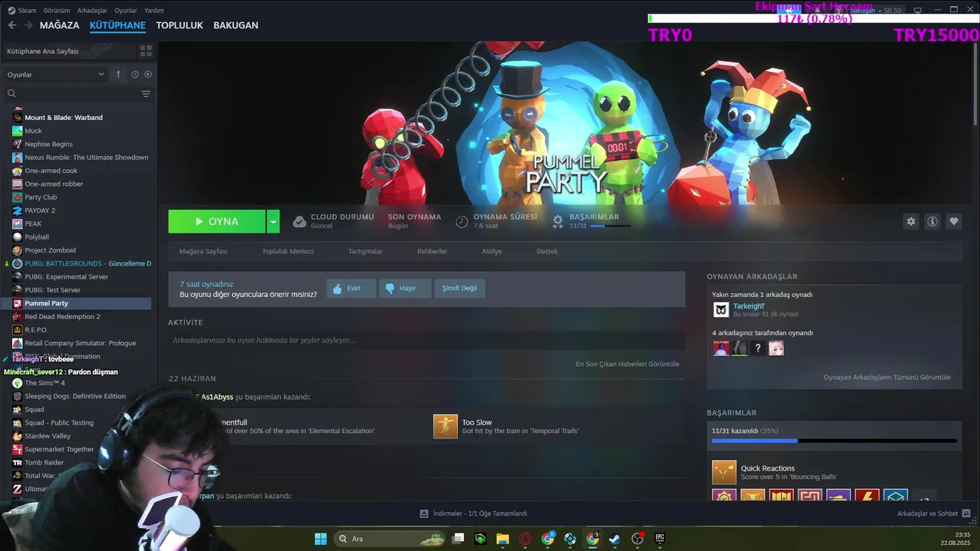Image resolution: width=980 pixels, height=551 pixels.
Task: Open game settings gear icon
Action: coord(911,221)
